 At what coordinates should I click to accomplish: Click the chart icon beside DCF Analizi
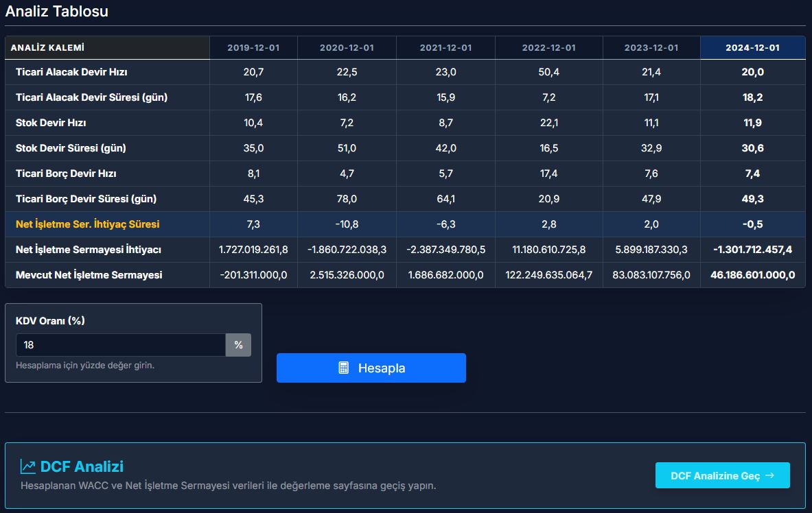tap(28, 467)
